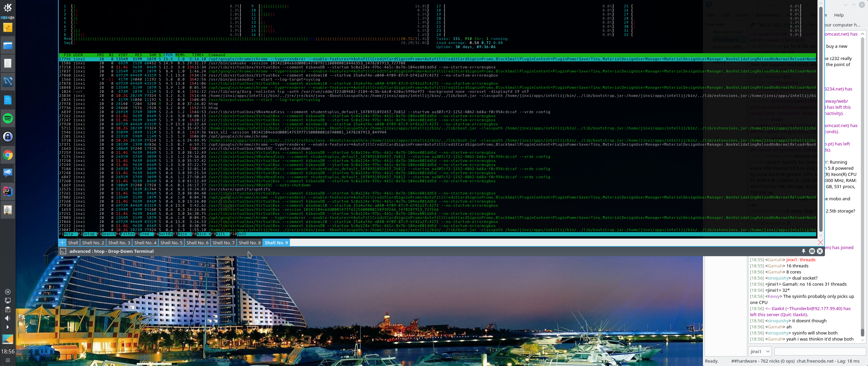Select the active Shell No. 9 tab
868x366 pixels.
tap(276, 243)
